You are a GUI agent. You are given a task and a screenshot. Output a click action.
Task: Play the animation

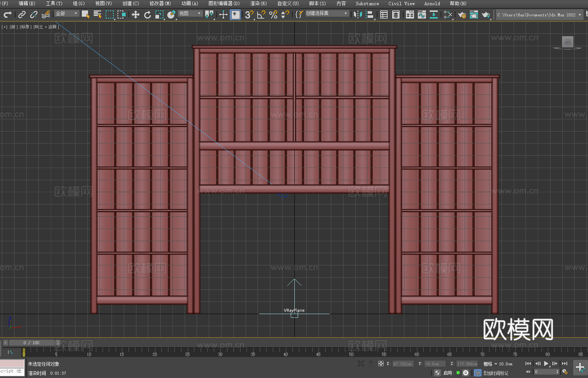tap(546, 364)
